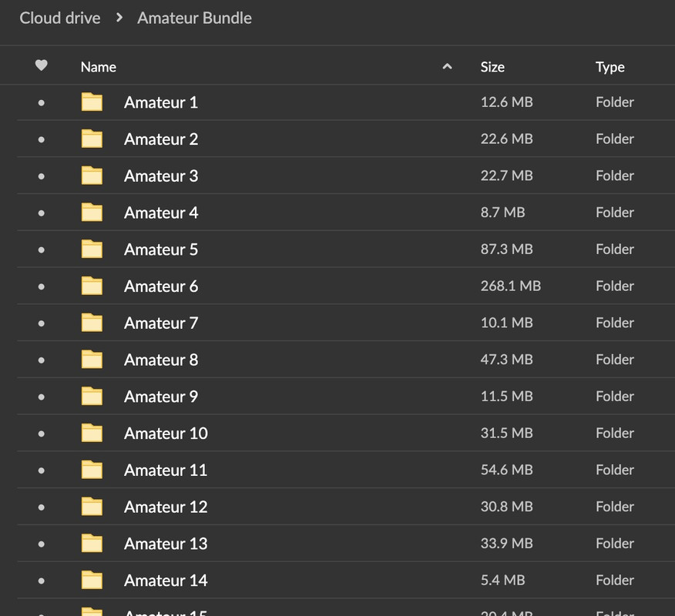This screenshot has width=675, height=616.
Task: Open the Amateur 5 folder icon
Action: coord(92,249)
